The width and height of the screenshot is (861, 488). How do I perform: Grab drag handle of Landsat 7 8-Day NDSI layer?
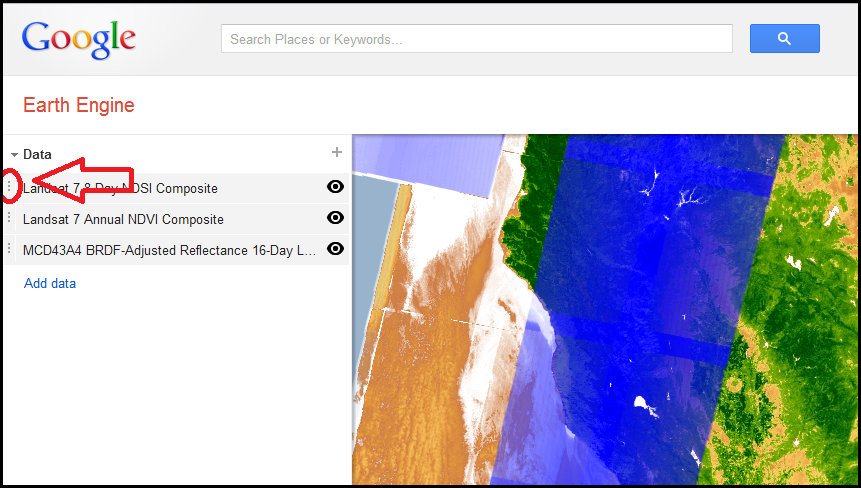pyautogui.click(x=9, y=187)
